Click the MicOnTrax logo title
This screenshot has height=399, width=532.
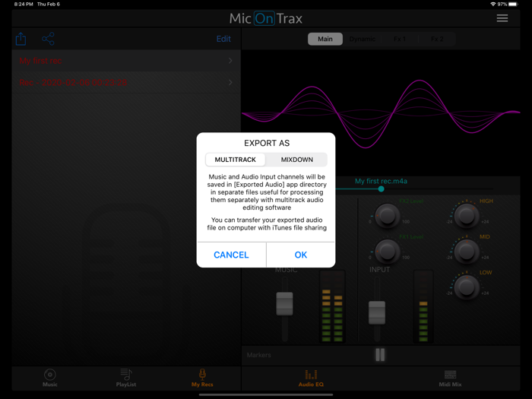click(266, 18)
